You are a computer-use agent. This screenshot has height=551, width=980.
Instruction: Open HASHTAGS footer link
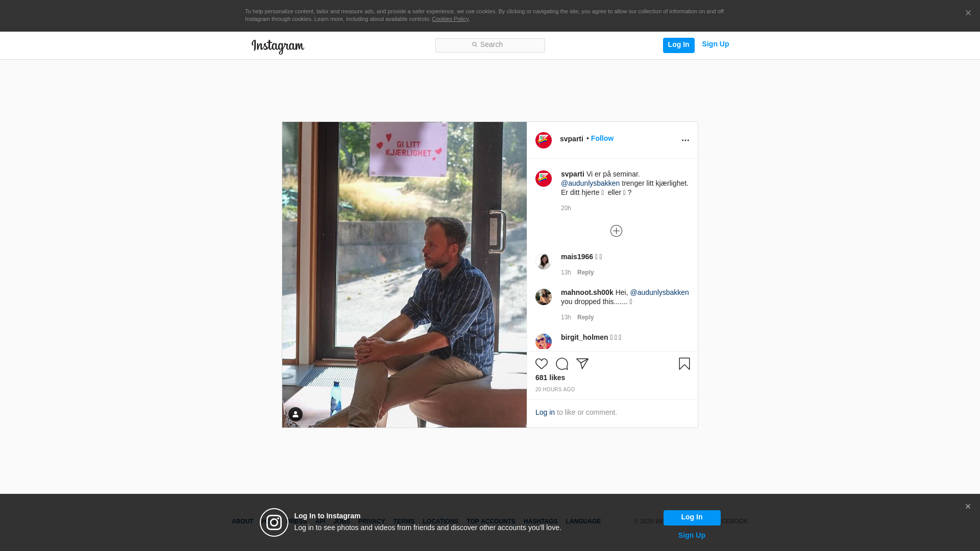541,521
